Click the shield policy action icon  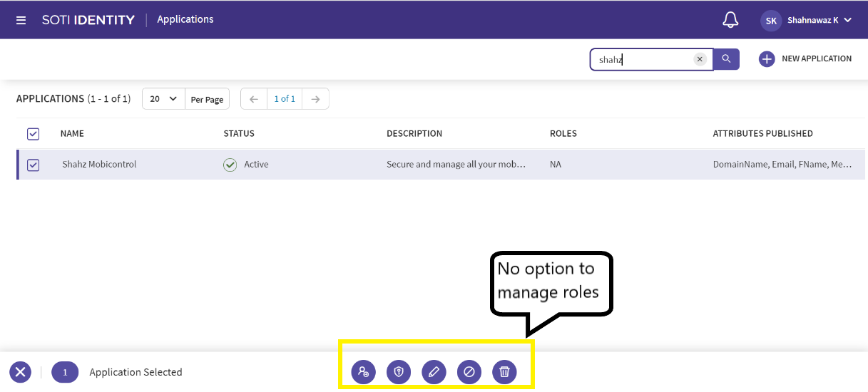[399, 371]
